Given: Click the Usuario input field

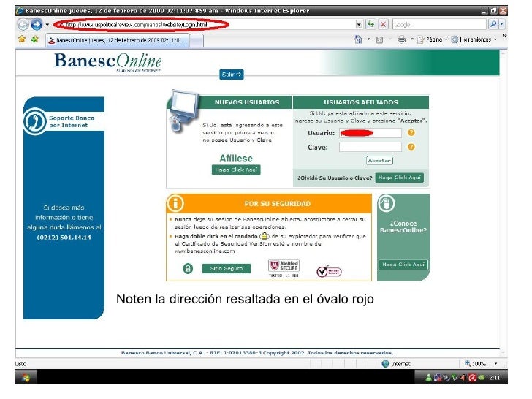Looking at the screenshot, I should click(x=370, y=133).
